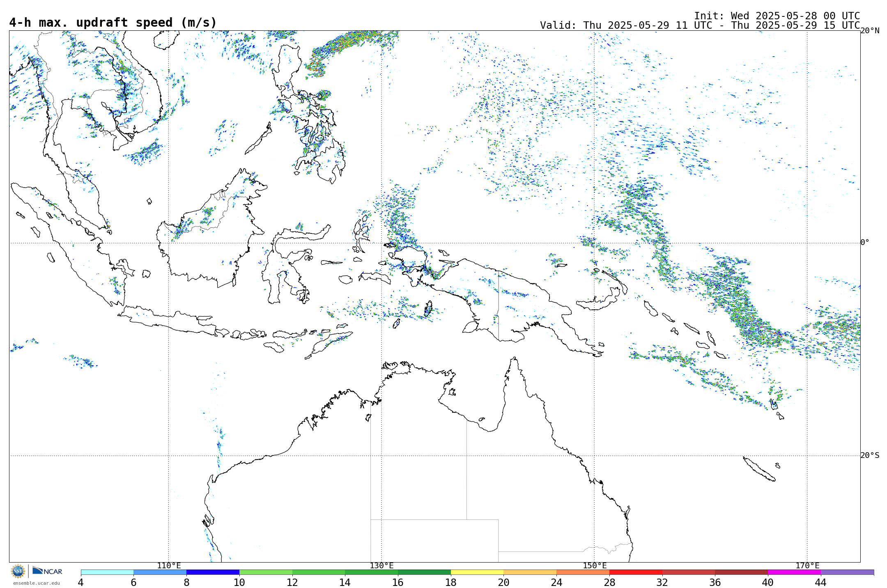Click the colorbar tick label 10
Image resolution: width=887 pixels, height=588 pixels.
[x=239, y=582]
